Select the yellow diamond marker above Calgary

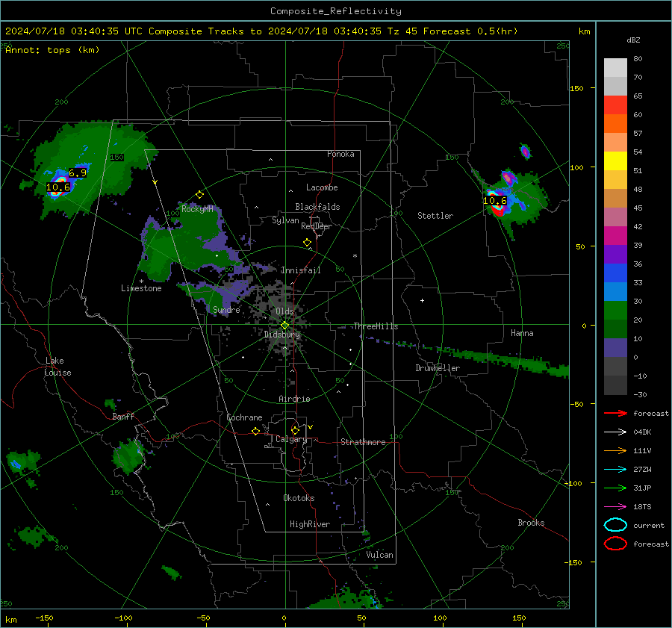coord(295,430)
